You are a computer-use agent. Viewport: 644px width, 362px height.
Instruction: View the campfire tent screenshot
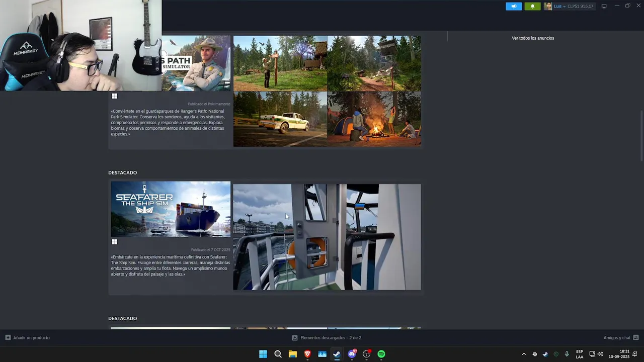pos(374,119)
